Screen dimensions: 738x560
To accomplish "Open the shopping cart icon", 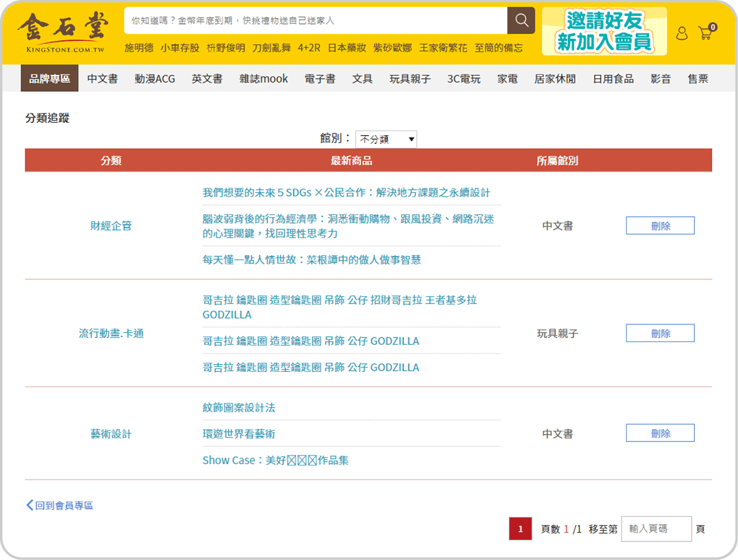I will click(x=706, y=33).
